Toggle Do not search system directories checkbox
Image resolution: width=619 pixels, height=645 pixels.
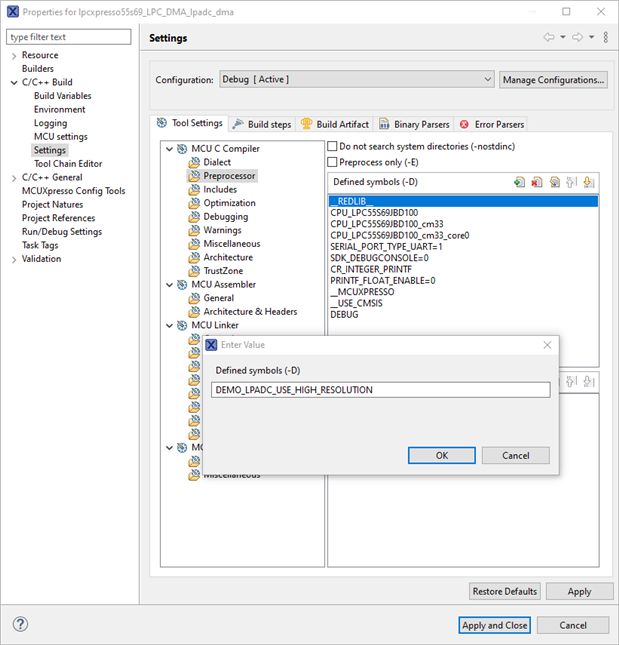point(332,146)
